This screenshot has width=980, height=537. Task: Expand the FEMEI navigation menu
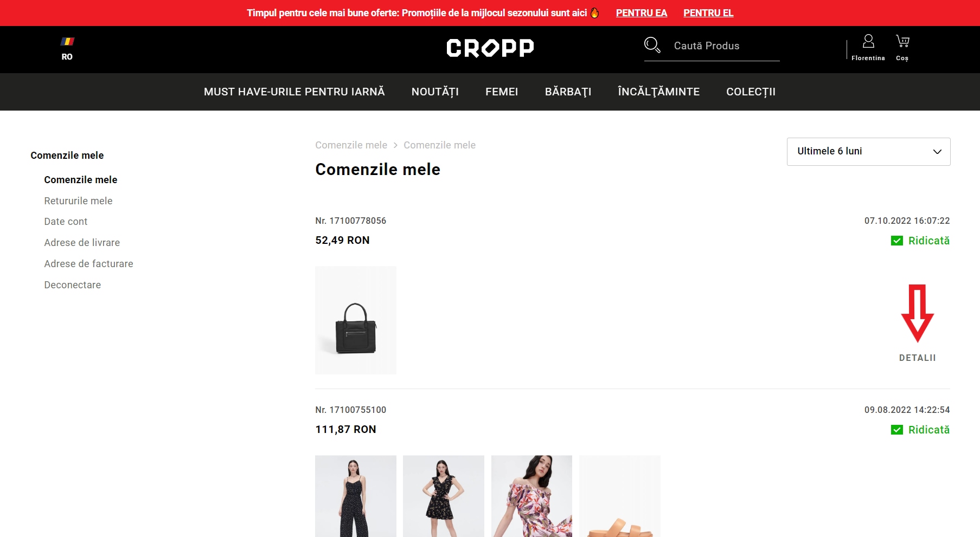[502, 92]
